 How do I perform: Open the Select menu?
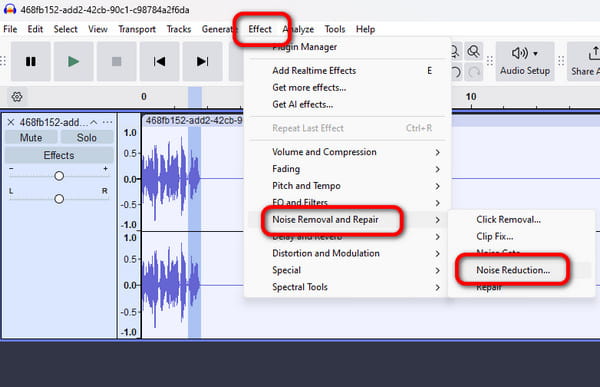tap(65, 29)
